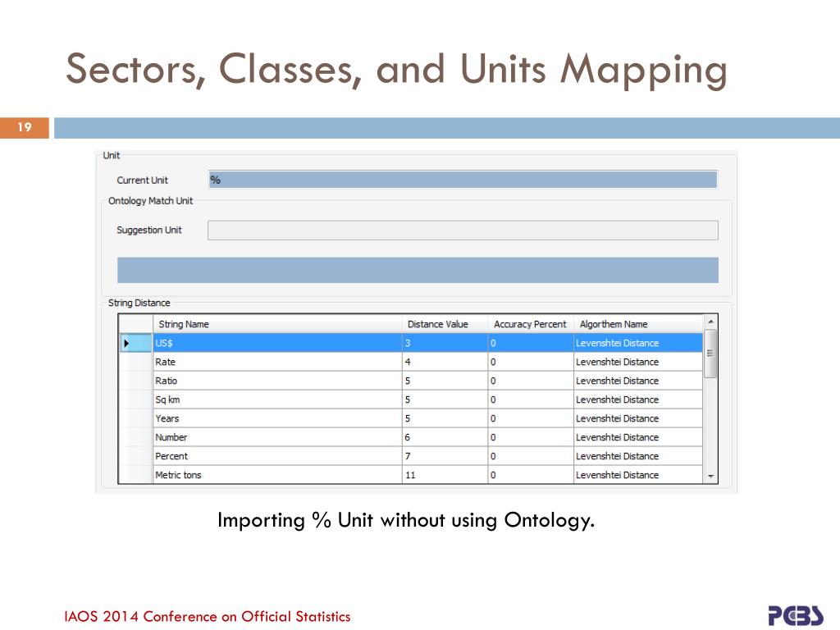The height and width of the screenshot is (630, 840).
Task: Click the distance value 6 for Number
Action: coord(445,437)
